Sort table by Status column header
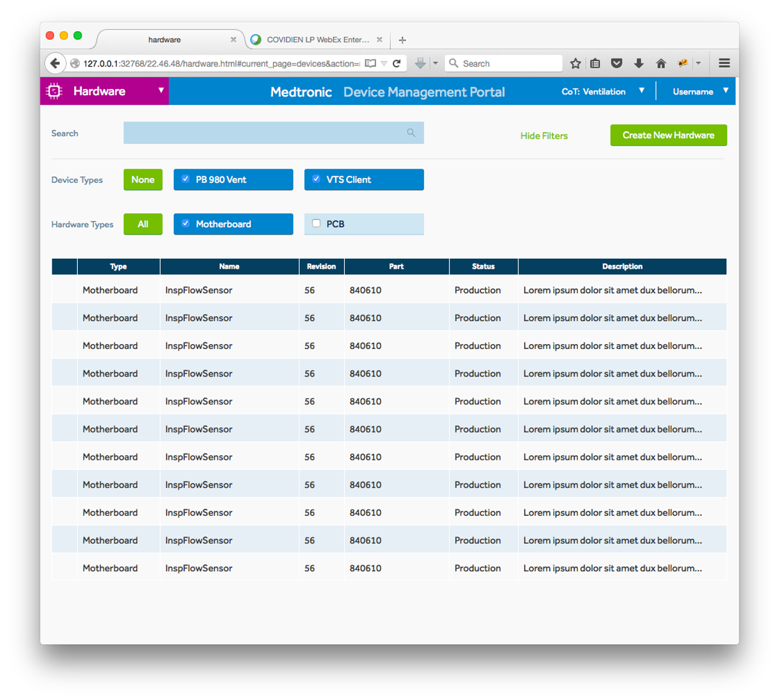 [x=483, y=266]
